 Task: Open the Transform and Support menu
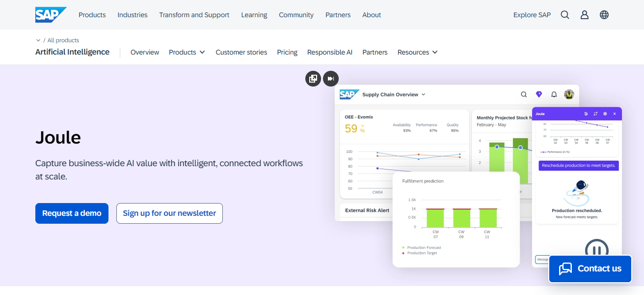tap(194, 15)
